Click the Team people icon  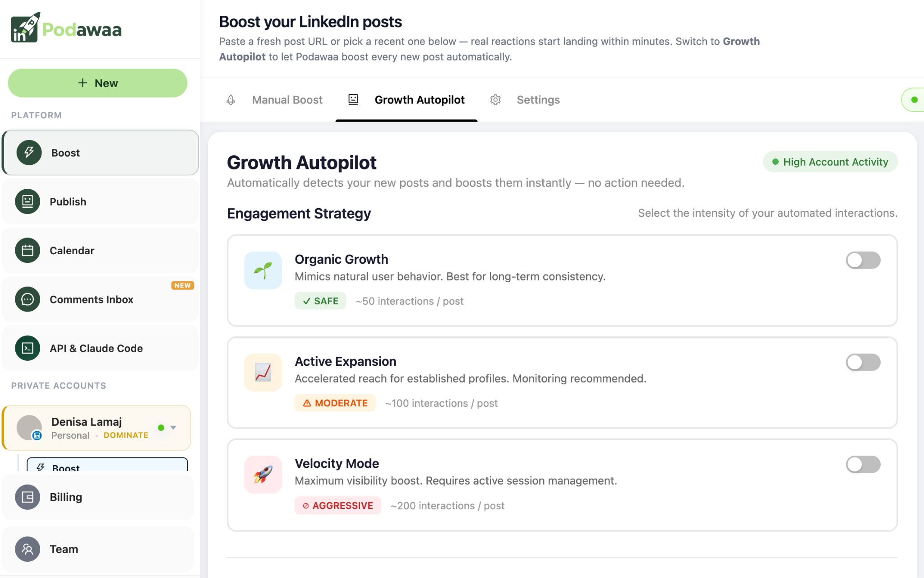[28, 549]
